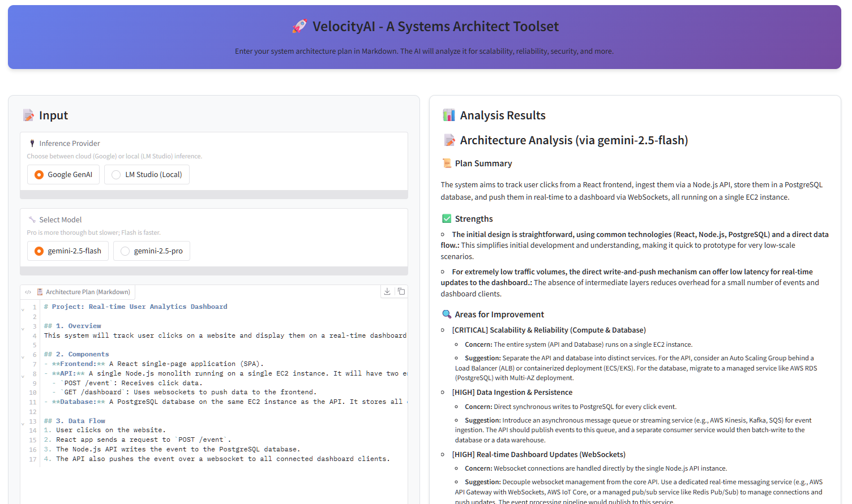852x504 pixels.
Task: Download the architecture plan code
Action: (387, 291)
